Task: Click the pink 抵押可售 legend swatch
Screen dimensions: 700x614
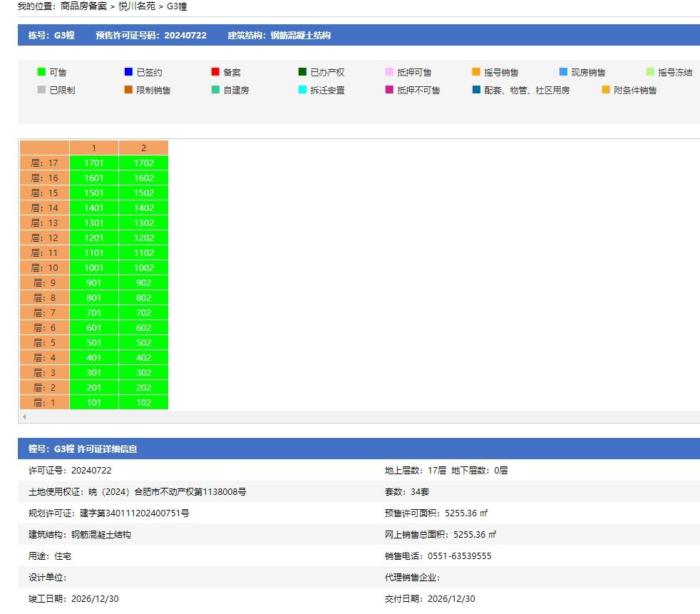Action: pos(389,72)
